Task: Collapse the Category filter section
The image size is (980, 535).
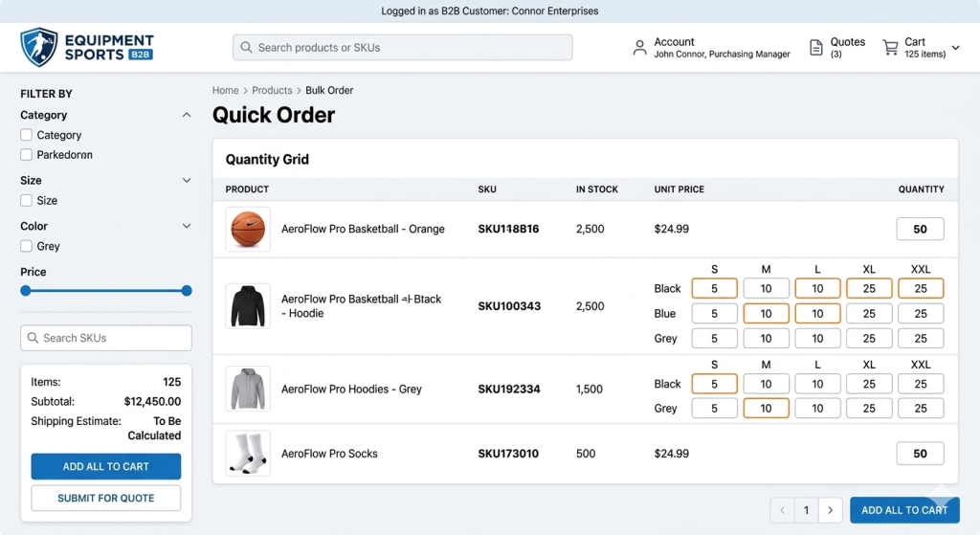Action: [187, 115]
